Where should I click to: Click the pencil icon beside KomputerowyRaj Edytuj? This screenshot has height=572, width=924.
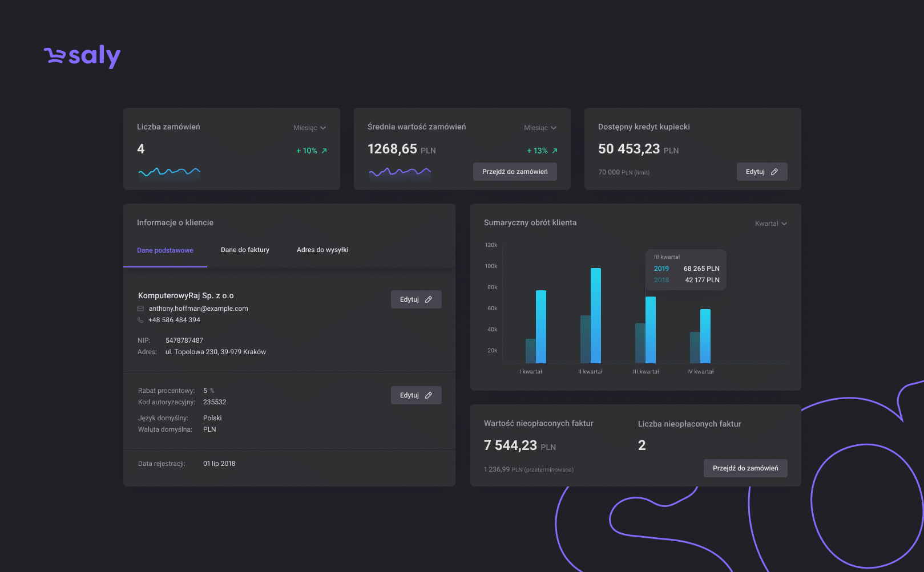429,299
